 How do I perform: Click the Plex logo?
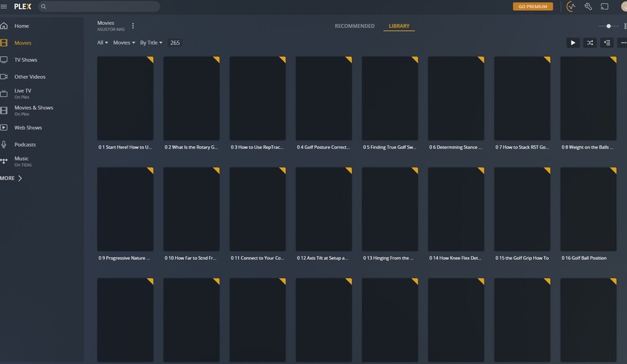click(22, 6)
